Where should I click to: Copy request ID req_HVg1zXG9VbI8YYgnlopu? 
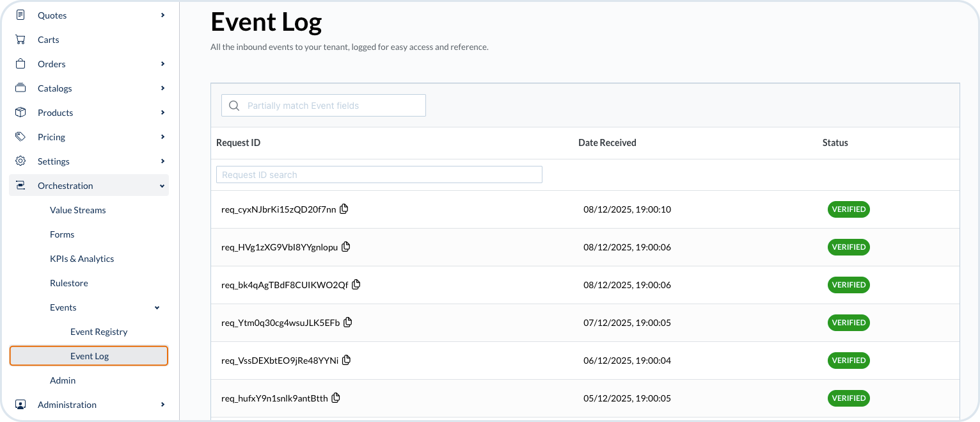click(346, 247)
